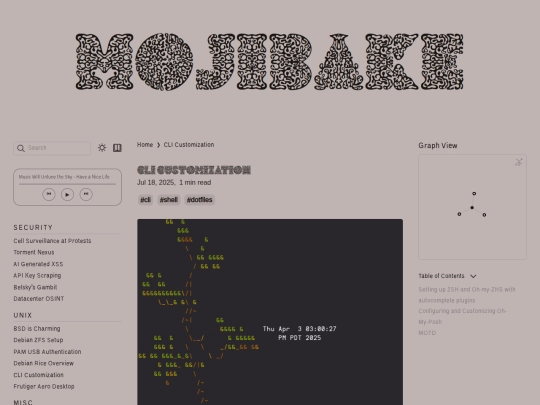540x405 pixels.
Task: Jump to Setting up ZSH and Oh-my-ZHS section
Action: point(467,295)
